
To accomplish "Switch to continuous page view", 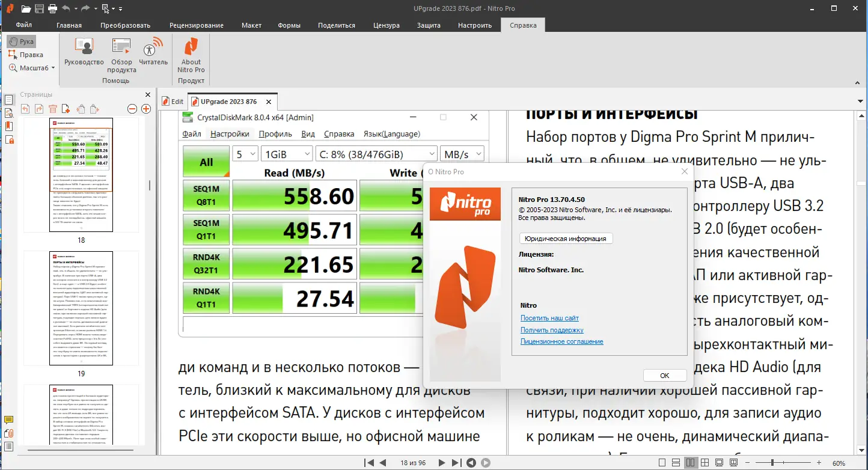I will [676, 463].
